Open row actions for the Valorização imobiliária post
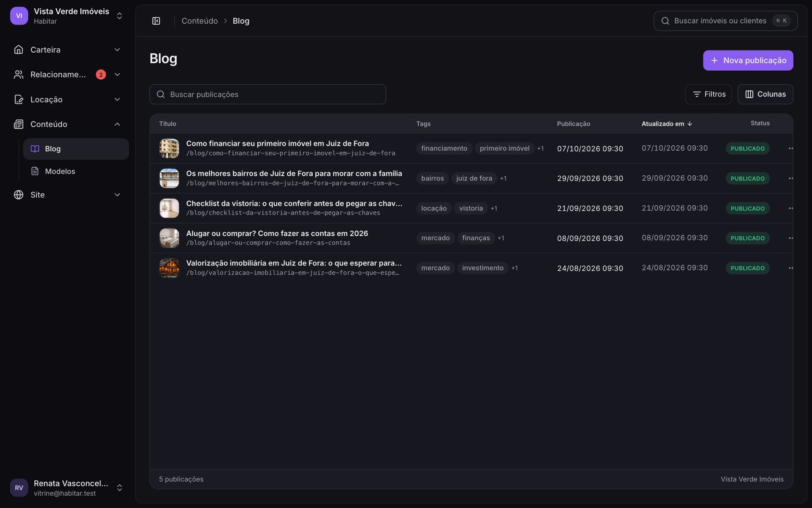Image resolution: width=812 pixels, height=508 pixels. (x=791, y=268)
